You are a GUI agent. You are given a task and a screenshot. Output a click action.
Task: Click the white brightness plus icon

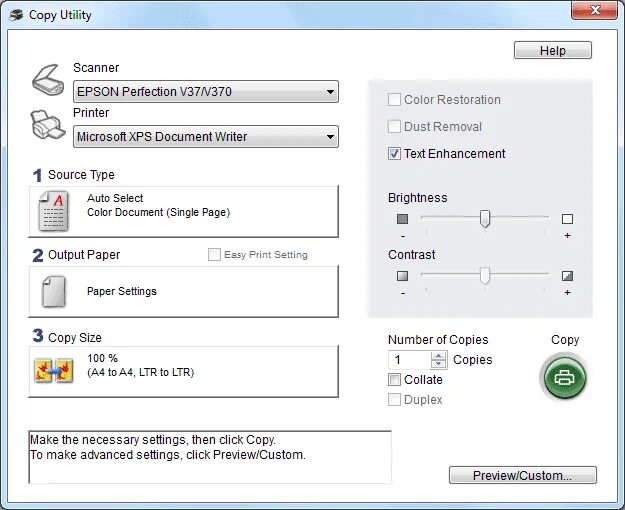point(567,219)
